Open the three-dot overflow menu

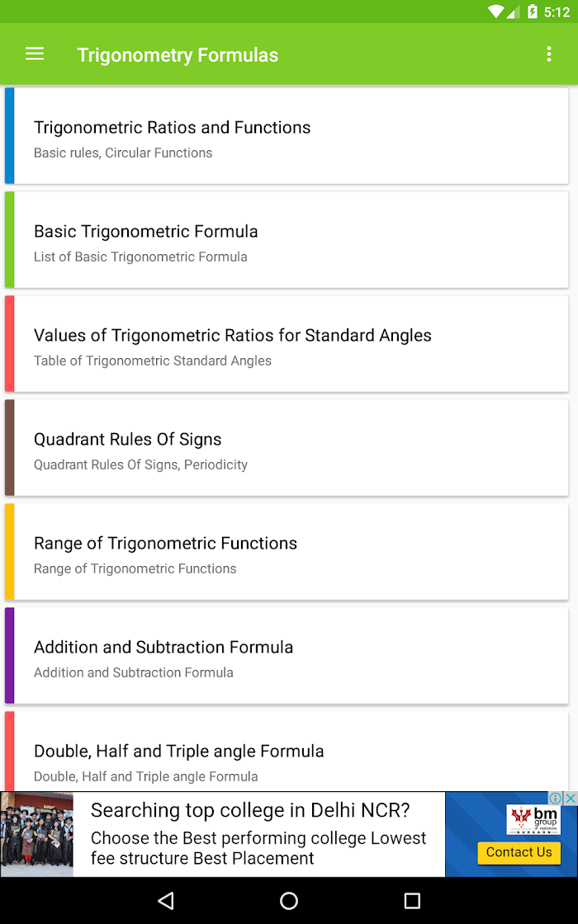click(x=548, y=54)
